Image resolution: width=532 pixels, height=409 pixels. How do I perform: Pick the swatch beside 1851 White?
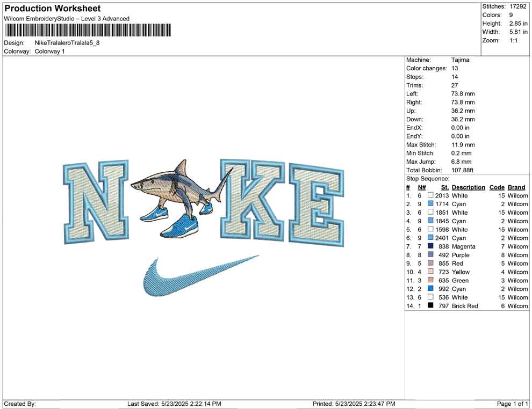(x=430, y=212)
